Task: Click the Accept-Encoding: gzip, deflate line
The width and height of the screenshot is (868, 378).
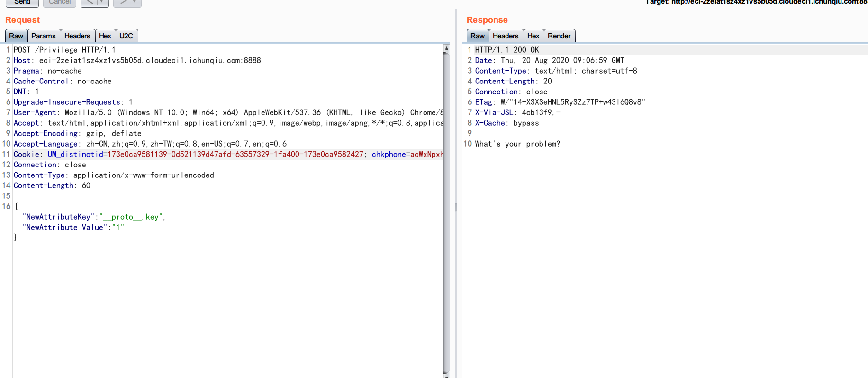Action: [78, 133]
